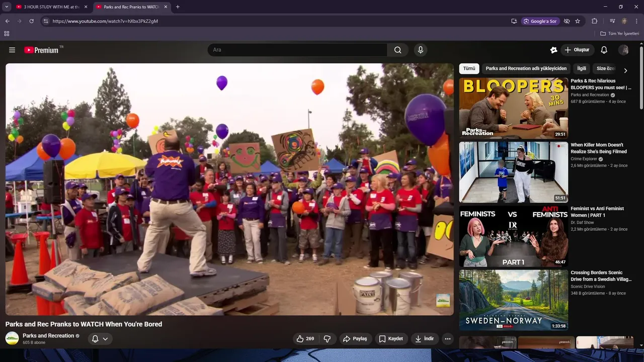Close the 3 HOUR STUDY WITH ME tab
Image resolution: width=644 pixels, height=362 pixels.
86,7
